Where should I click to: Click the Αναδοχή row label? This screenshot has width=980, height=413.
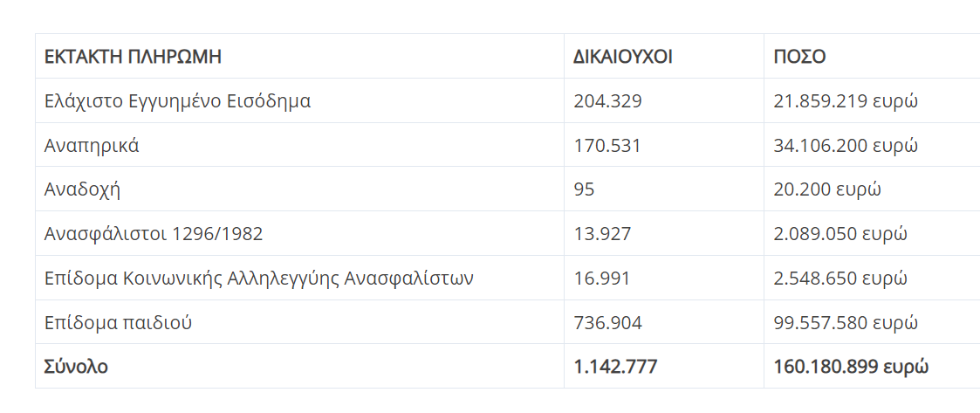tap(82, 189)
